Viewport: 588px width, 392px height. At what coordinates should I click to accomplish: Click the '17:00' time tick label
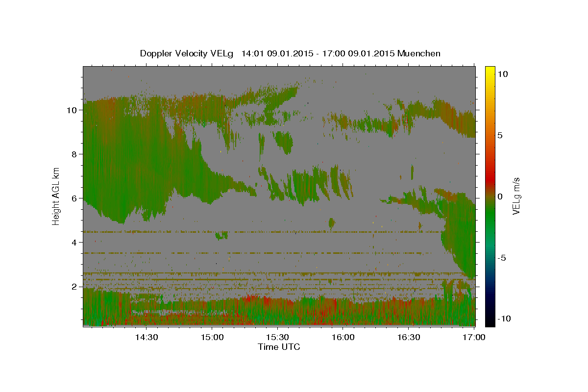[474, 338]
